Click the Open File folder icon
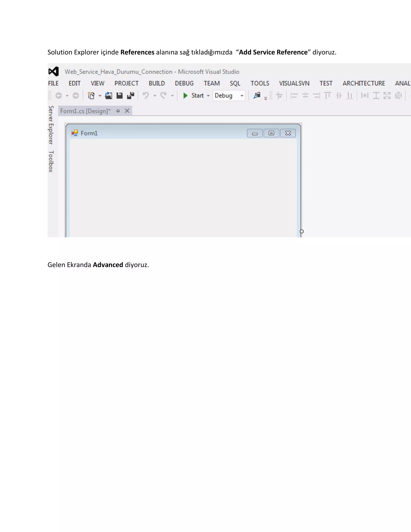The width and height of the screenshot is (411, 532). tap(109, 96)
